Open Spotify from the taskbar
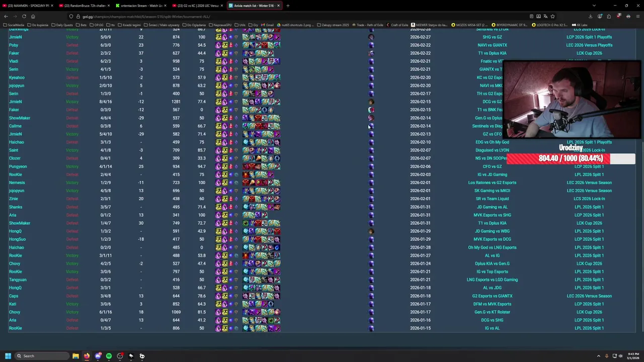 pos(109,356)
